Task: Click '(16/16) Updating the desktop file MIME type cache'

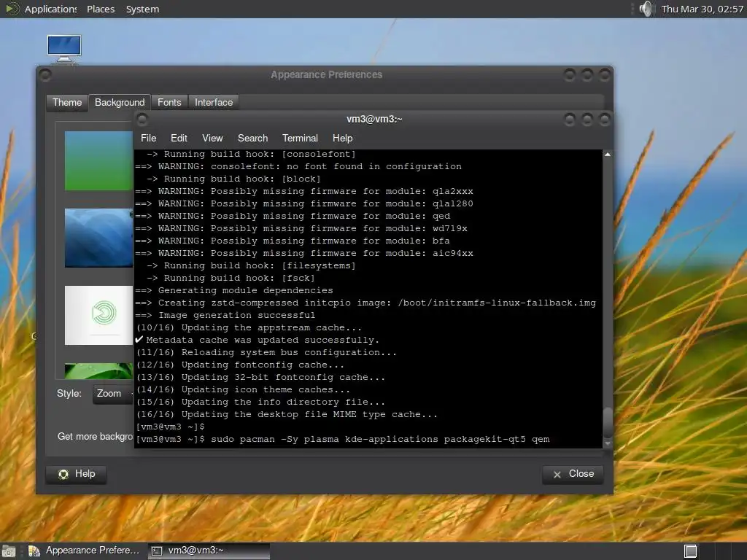Action: pos(287,414)
